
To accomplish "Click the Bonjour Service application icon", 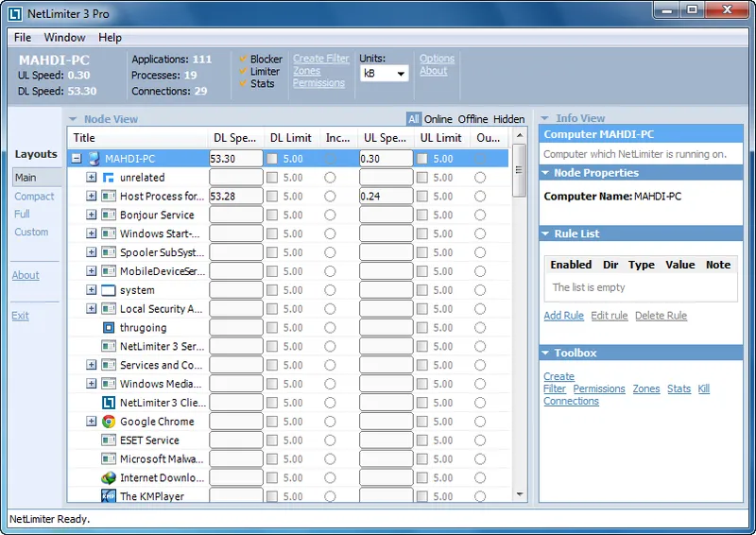I will click(x=109, y=215).
